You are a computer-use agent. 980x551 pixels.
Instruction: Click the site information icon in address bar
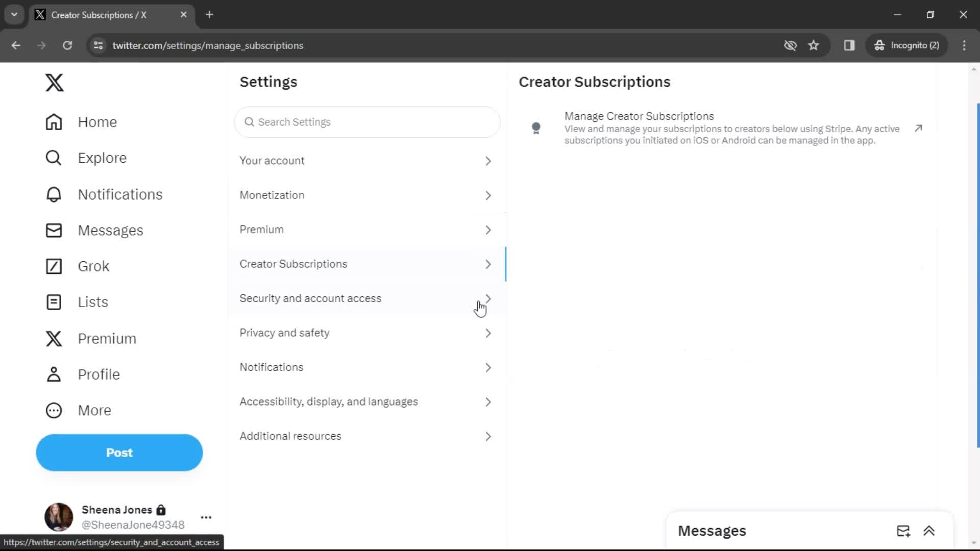point(98,45)
